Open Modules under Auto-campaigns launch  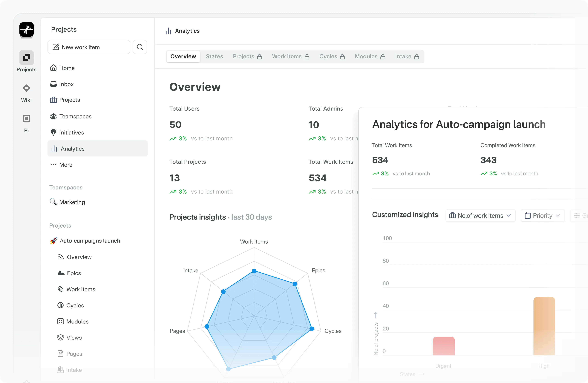pos(77,322)
